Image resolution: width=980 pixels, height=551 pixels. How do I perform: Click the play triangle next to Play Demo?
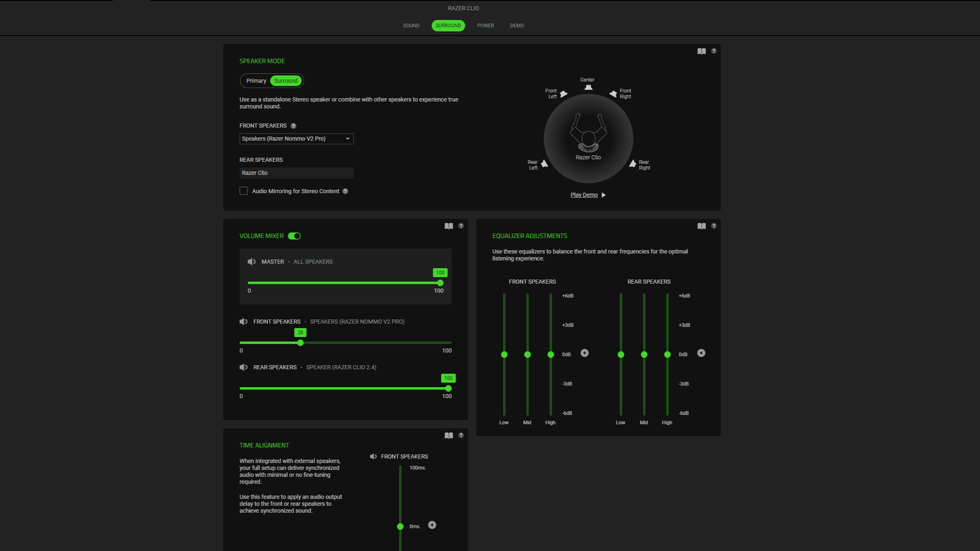click(604, 195)
